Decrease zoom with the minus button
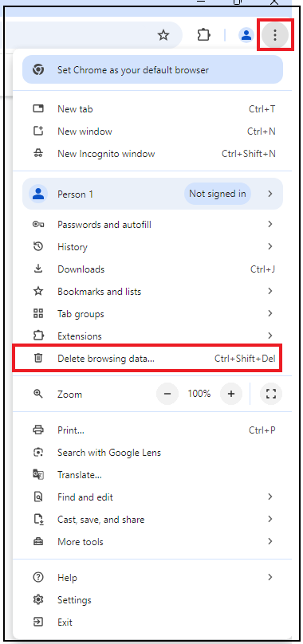303x644 pixels. pos(167,394)
